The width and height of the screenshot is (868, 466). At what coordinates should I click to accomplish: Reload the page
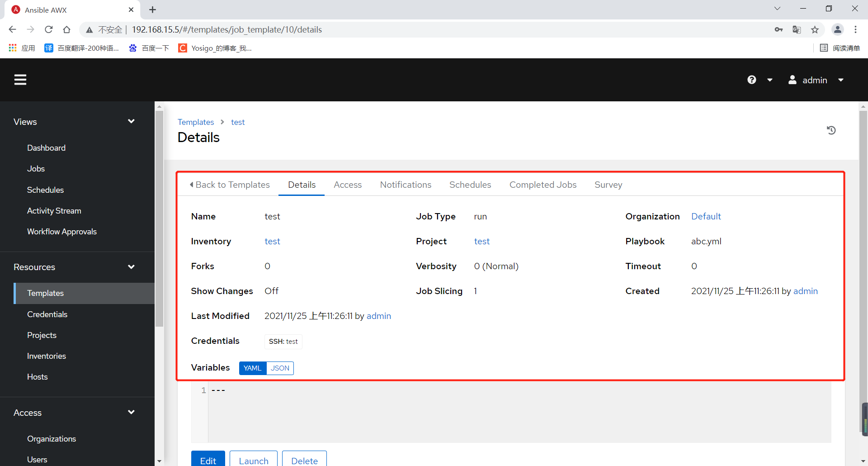[x=49, y=29]
